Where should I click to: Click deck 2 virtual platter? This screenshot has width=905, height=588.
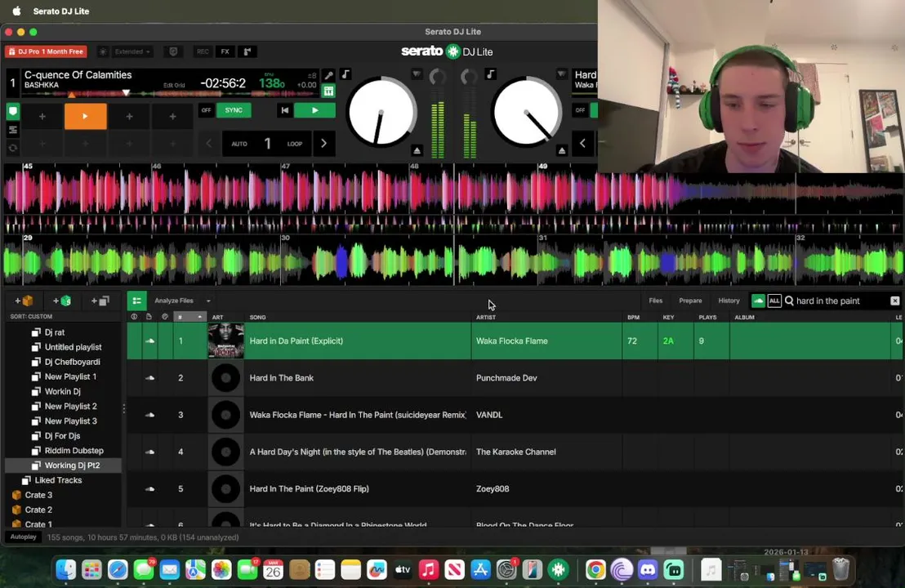pyautogui.click(x=526, y=113)
